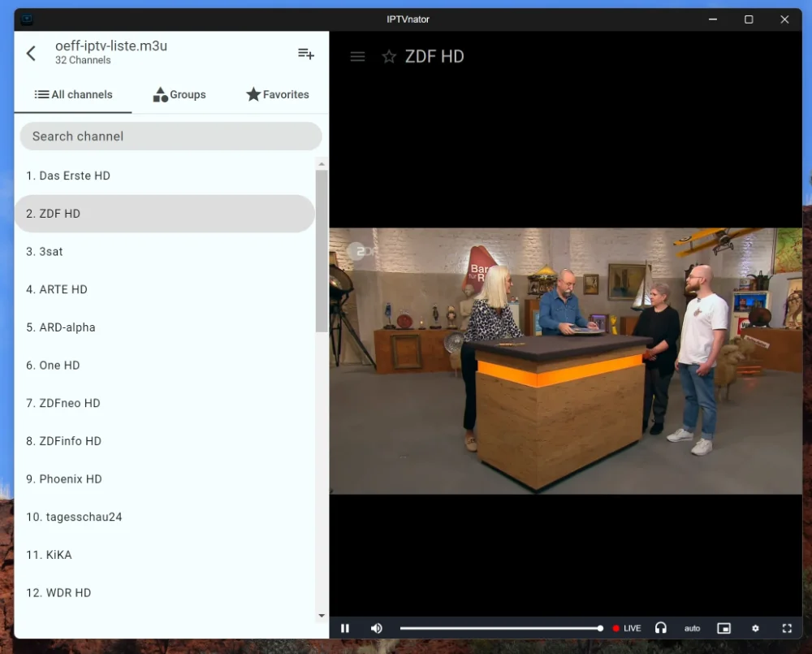Image resolution: width=812 pixels, height=654 pixels.
Task: Open the audio track headphones menu
Action: 661,628
